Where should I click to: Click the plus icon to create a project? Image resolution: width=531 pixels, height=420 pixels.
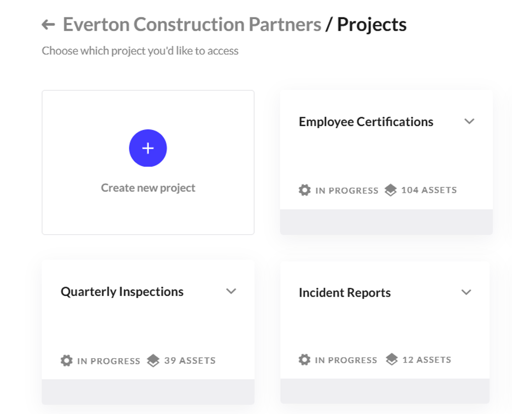point(147,147)
